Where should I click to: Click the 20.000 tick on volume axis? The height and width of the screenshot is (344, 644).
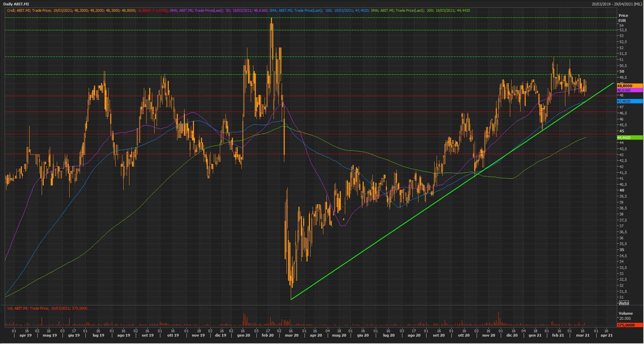[x=625, y=318]
